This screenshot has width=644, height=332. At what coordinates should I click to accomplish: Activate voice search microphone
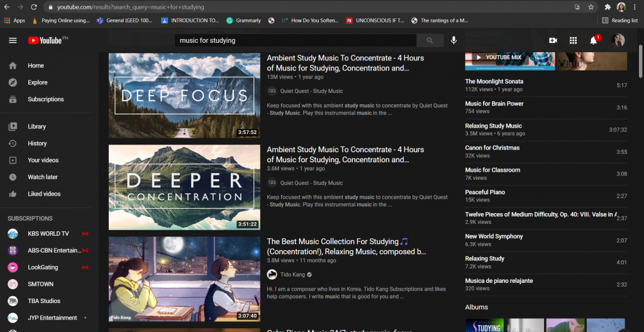pyautogui.click(x=453, y=40)
